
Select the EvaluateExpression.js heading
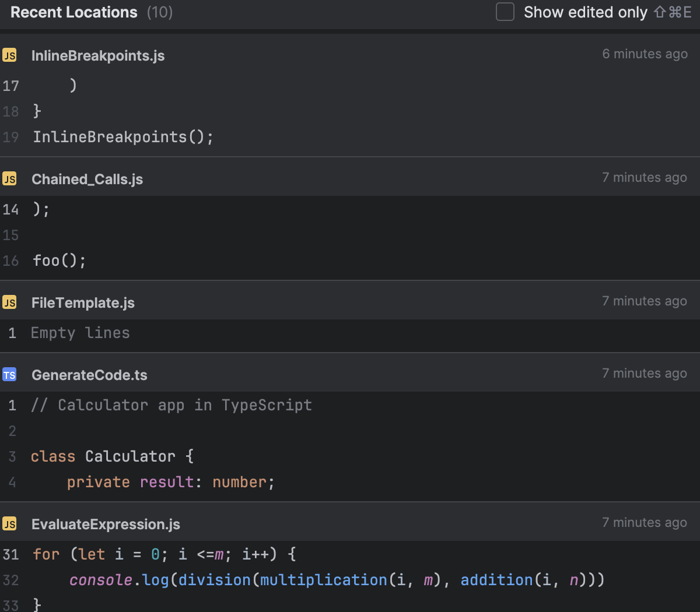pyautogui.click(x=106, y=524)
